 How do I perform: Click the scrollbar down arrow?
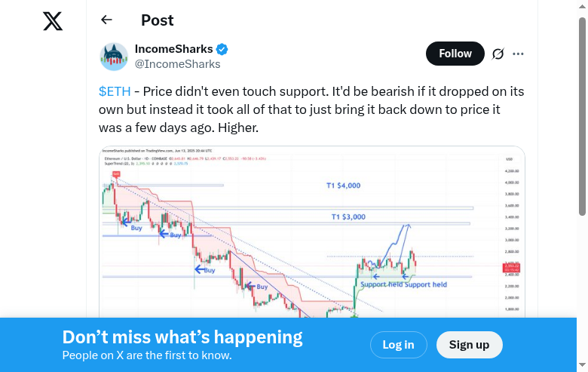pos(582,366)
